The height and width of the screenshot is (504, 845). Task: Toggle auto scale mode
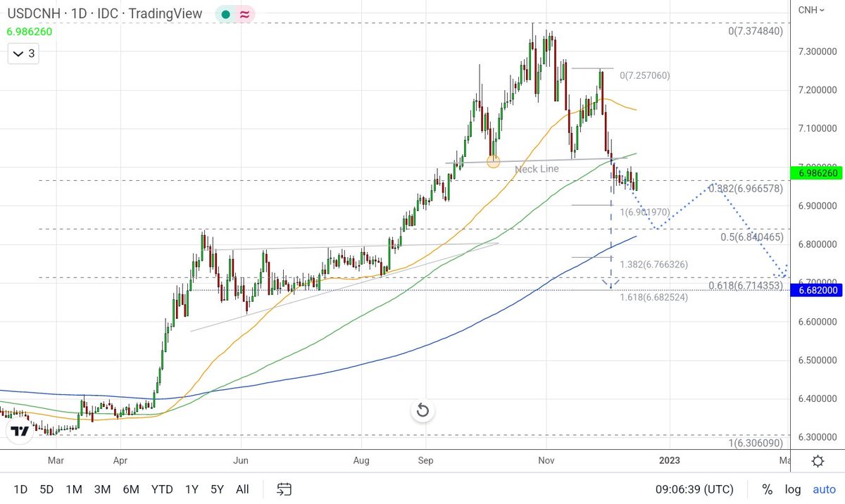824,489
